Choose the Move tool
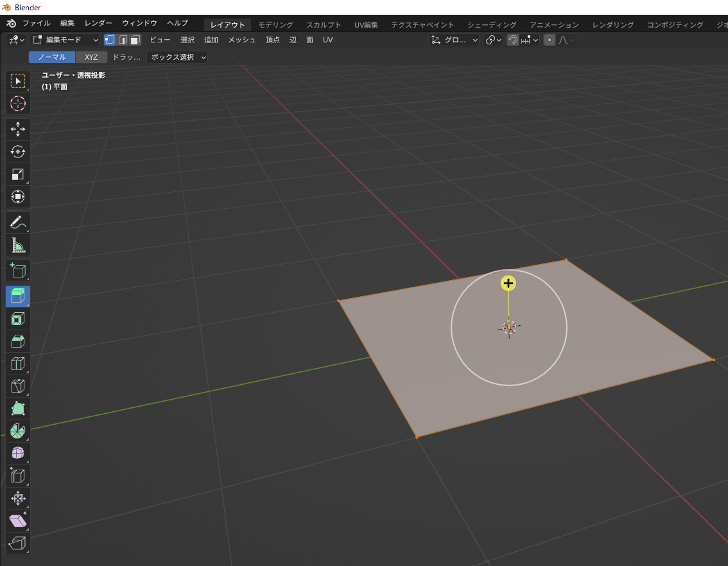This screenshot has width=728, height=566. tap(18, 129)
